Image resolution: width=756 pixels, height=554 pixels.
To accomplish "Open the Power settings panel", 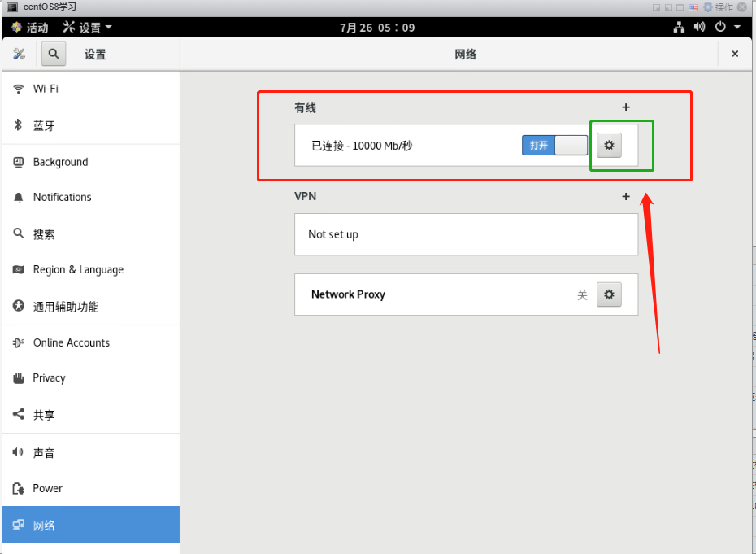I will 91,488.
